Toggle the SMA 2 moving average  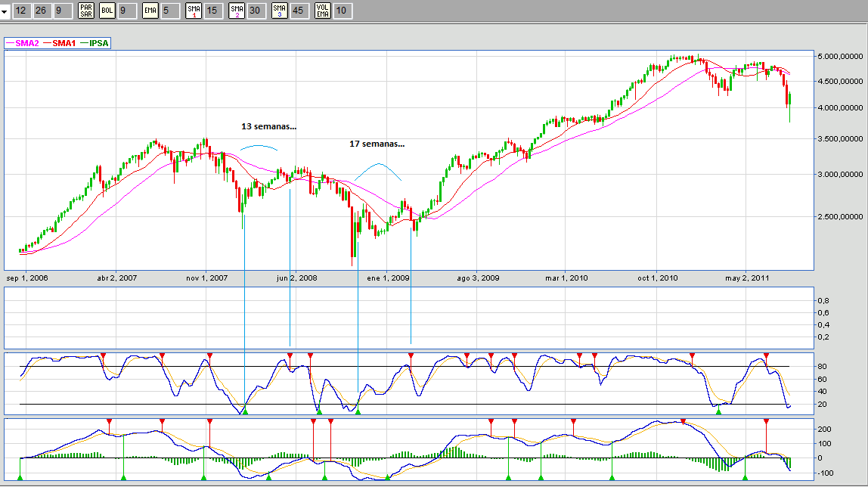coord(237,11)
